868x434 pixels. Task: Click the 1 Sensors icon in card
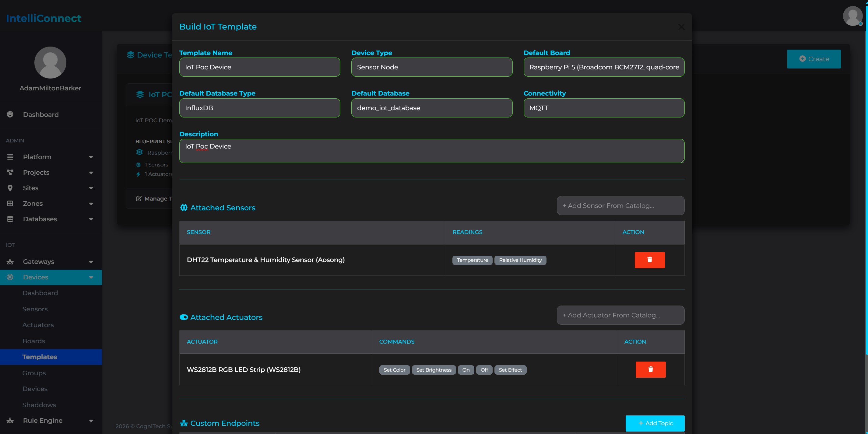(x=138, y=165)
